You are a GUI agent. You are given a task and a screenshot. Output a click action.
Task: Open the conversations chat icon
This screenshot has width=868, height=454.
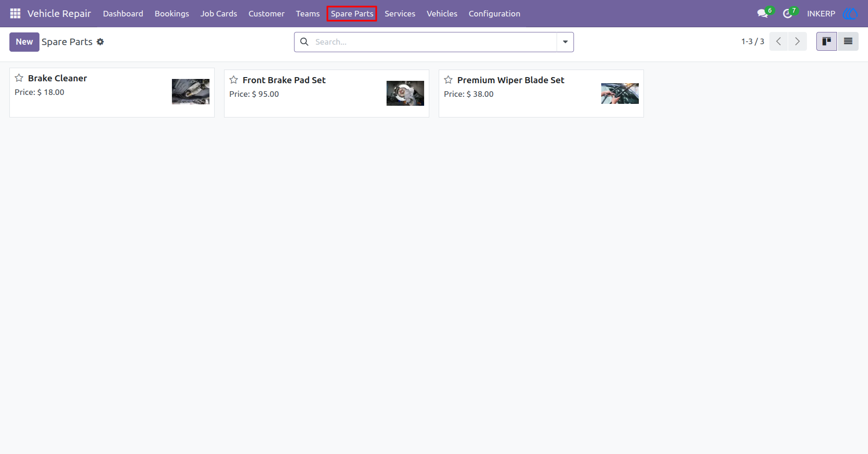762,14
